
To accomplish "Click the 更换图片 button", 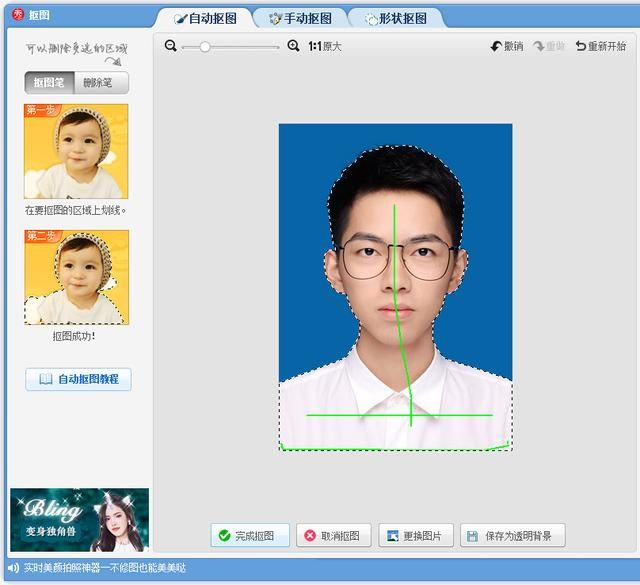I will coord(416,535).
